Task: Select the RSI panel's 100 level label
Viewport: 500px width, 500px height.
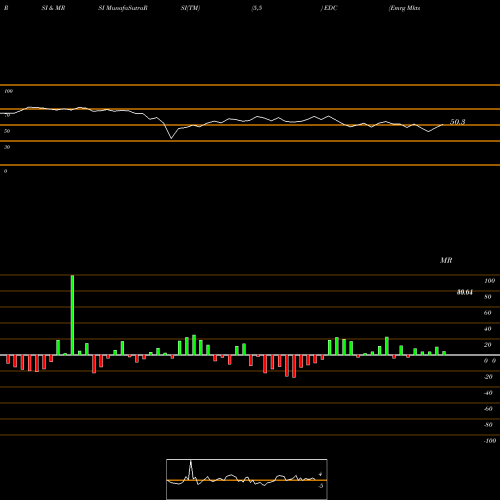Action: click(8, 91)
